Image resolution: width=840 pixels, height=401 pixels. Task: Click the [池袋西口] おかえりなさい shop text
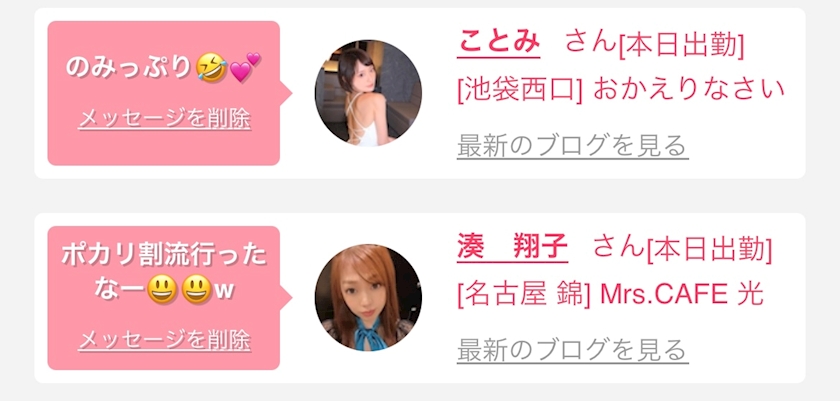tap(621, 90)
